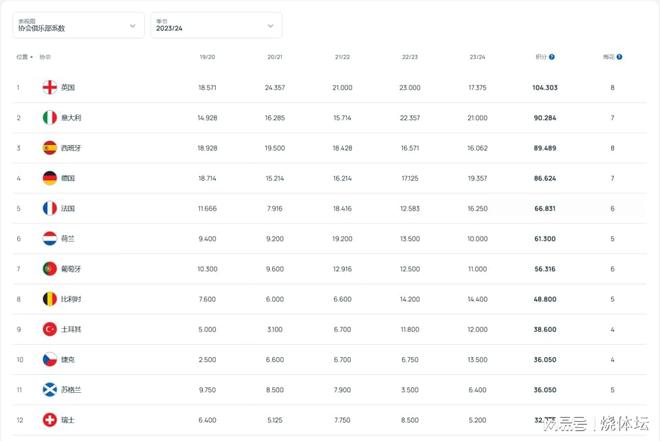
Task: Click the Scotland flag icon
Action: tap(49, 389)
